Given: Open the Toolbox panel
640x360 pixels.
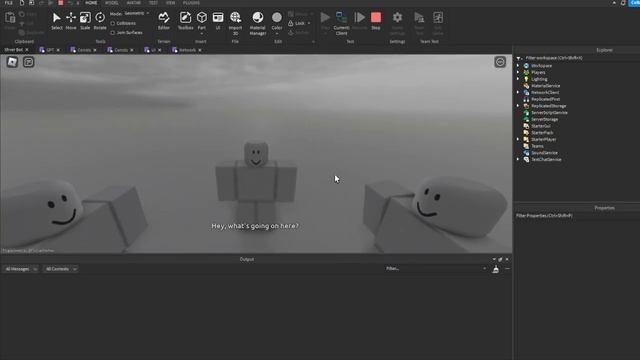Looking at the screenshot, I should pyautogui.click(x=185, y=21).
